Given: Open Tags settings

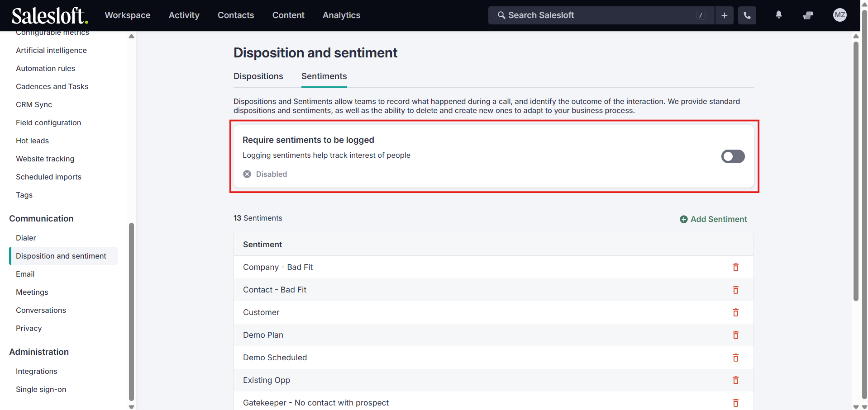Looking at the screenshot, I should point(24,195).
